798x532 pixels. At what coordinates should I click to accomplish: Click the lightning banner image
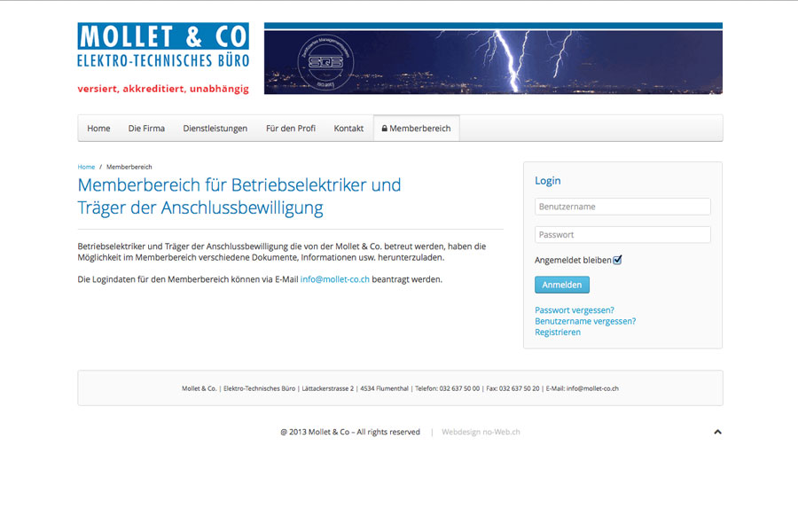(493, 59)
